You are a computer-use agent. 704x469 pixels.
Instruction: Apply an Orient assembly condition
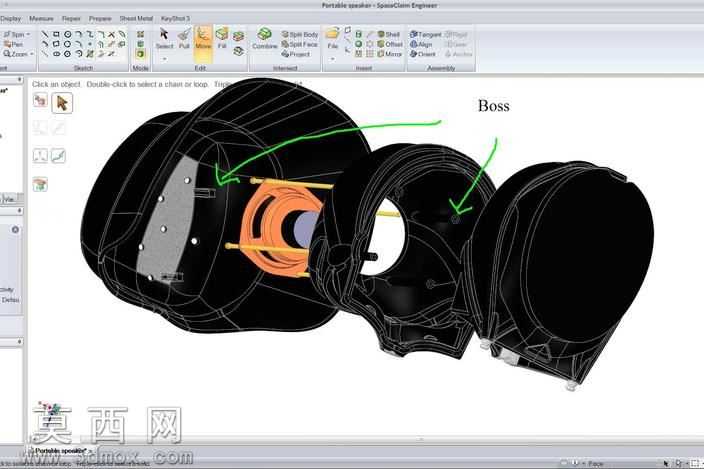(422, 54)
